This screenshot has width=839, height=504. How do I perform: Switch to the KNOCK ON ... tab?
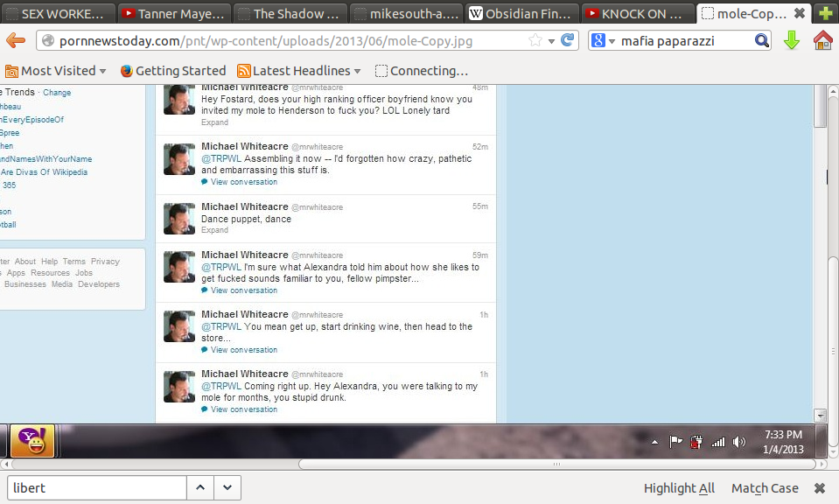pos(638,13)
